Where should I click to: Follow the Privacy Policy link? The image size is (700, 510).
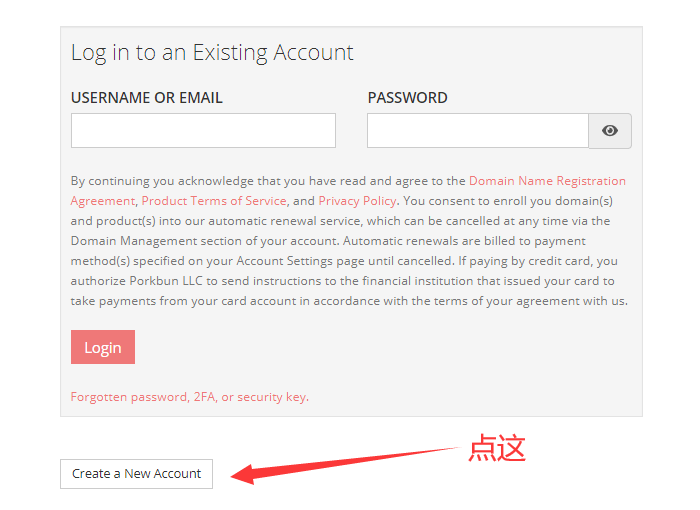point(357,201)
